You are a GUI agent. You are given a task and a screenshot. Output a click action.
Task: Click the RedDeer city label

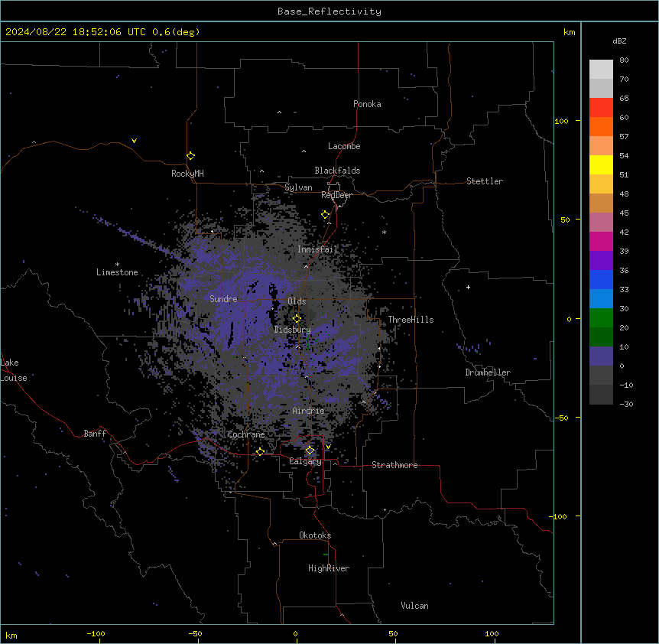point(336,195)
